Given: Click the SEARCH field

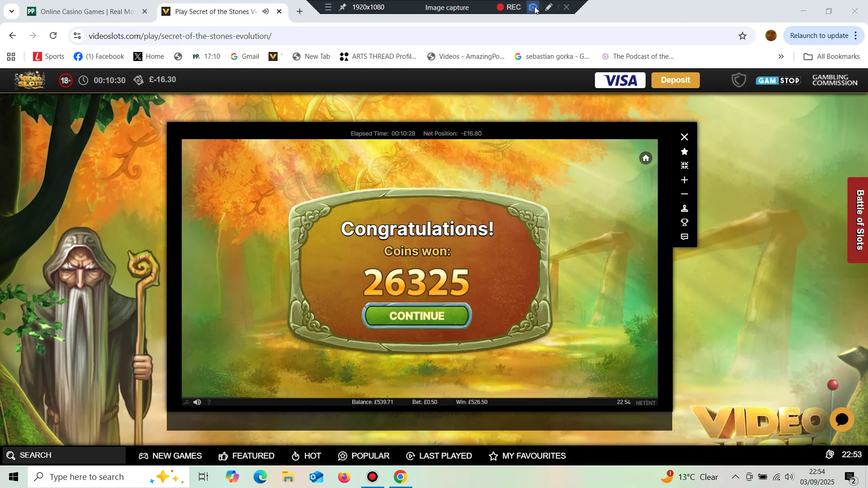Looking at the screenshot, I should [64, 455].
